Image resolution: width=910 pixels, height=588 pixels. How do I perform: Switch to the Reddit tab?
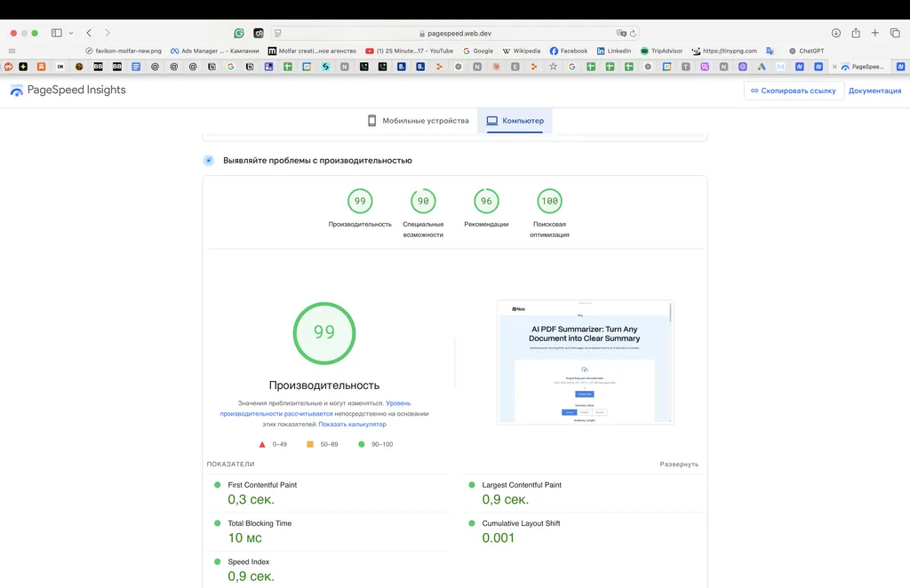pyautogui.click(x=8, y=67)
